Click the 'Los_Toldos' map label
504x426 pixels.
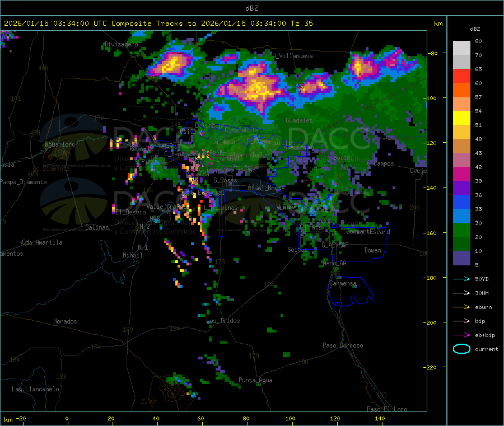point(223,321)
